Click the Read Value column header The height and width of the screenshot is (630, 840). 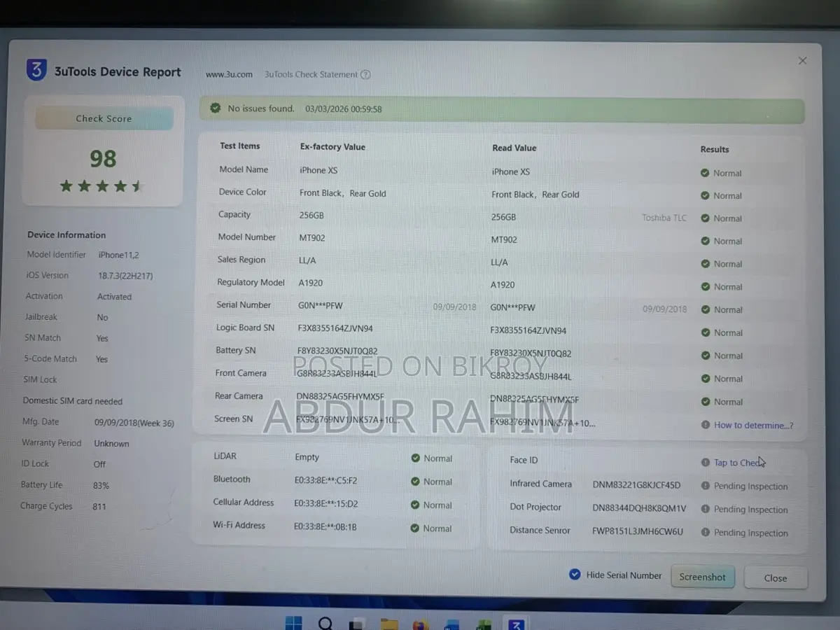click(514, 148)
